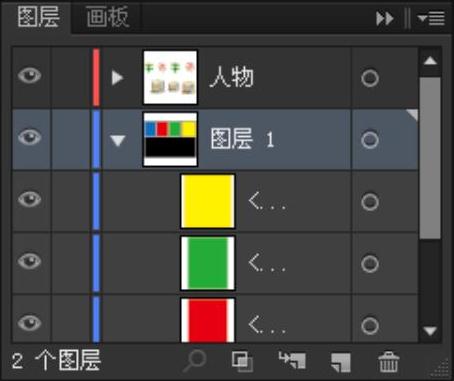Toggle visibility of 图层 1

(30, 137)
